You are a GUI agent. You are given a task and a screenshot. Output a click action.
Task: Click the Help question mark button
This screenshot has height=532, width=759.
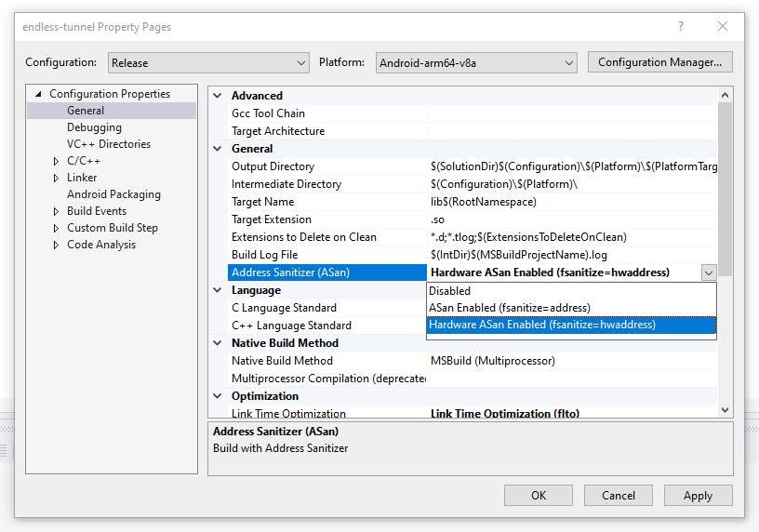pyautogui.click(x=681, y=27)
